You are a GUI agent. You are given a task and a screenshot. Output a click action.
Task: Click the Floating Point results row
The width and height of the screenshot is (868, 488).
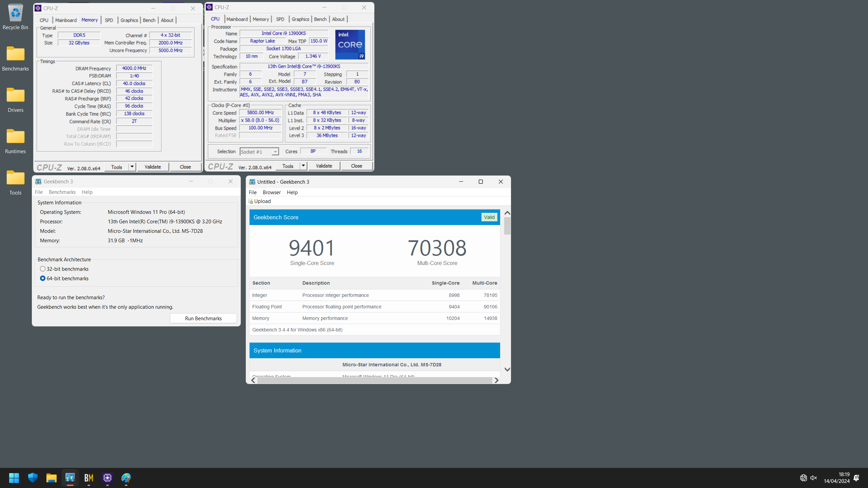pos(375,307)
